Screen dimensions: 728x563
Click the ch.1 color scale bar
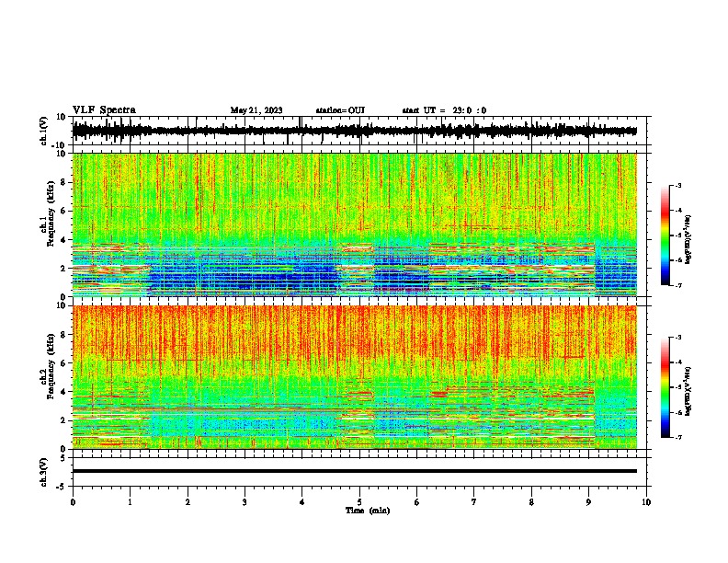(665, 236)
